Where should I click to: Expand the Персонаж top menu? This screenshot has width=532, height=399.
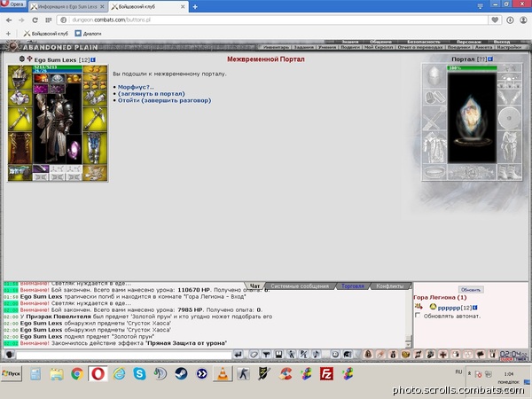pyautogui.click(x=469, y=42)
